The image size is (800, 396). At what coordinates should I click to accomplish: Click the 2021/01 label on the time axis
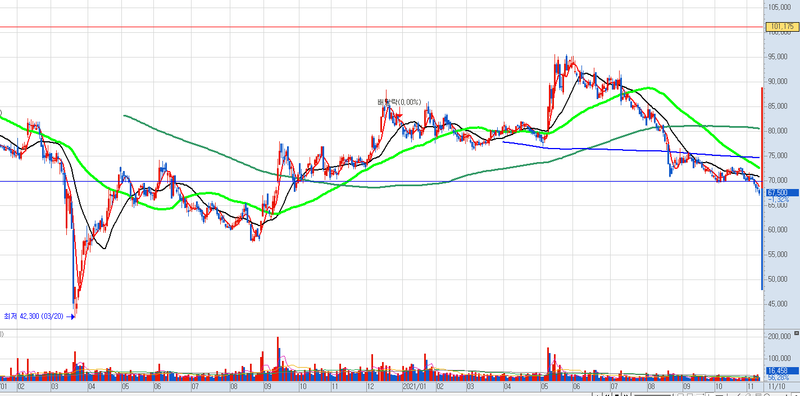[414, 387]
